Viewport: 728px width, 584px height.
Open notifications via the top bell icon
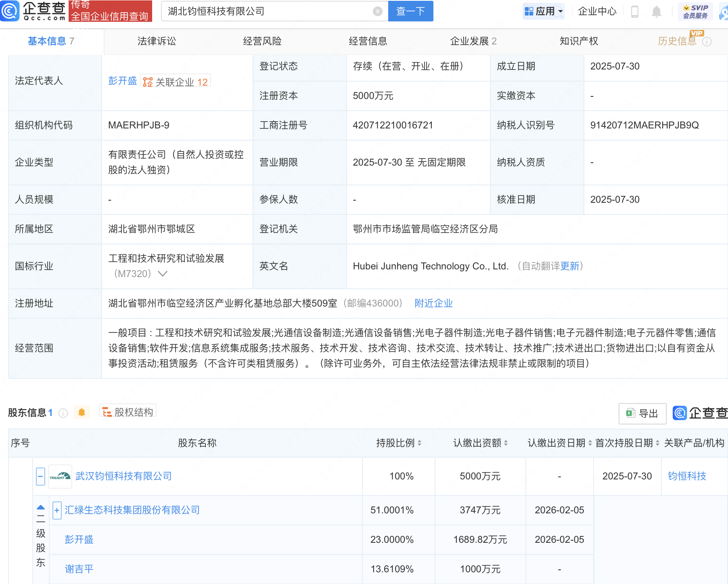656,11
